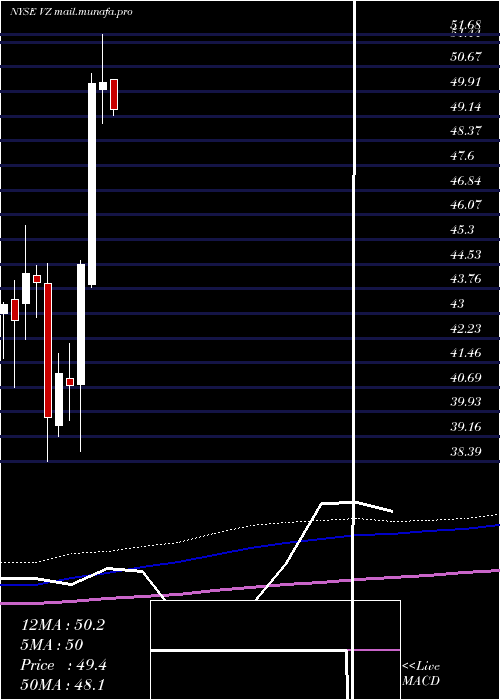The height and width of the screenshot is (700, 500).
Task: Select the 5MA : 50 reading
Action: coord(52,645)
